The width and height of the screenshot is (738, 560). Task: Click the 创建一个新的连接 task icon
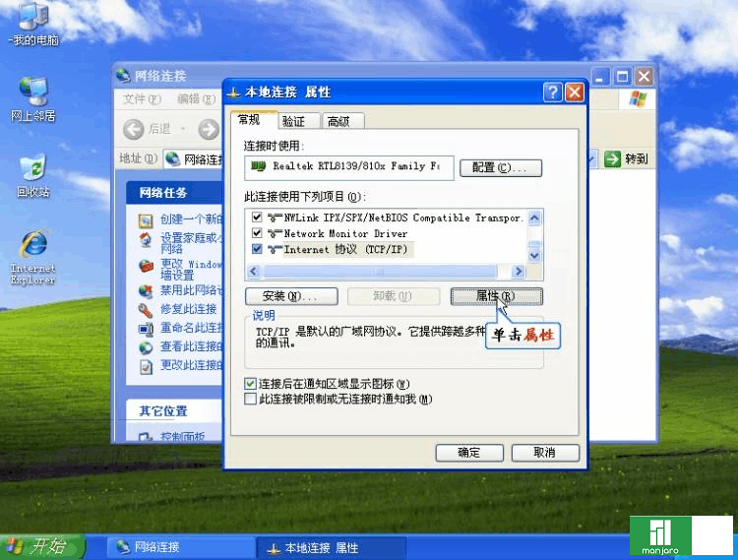tap(146, 220)
